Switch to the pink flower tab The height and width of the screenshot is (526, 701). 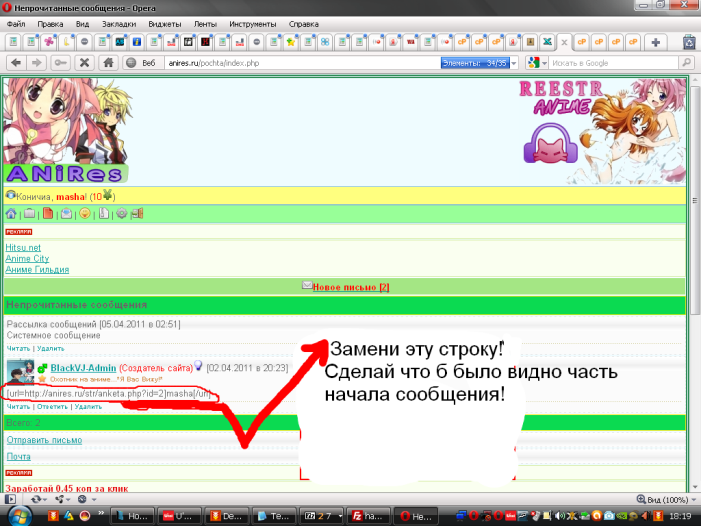[49, 42]
